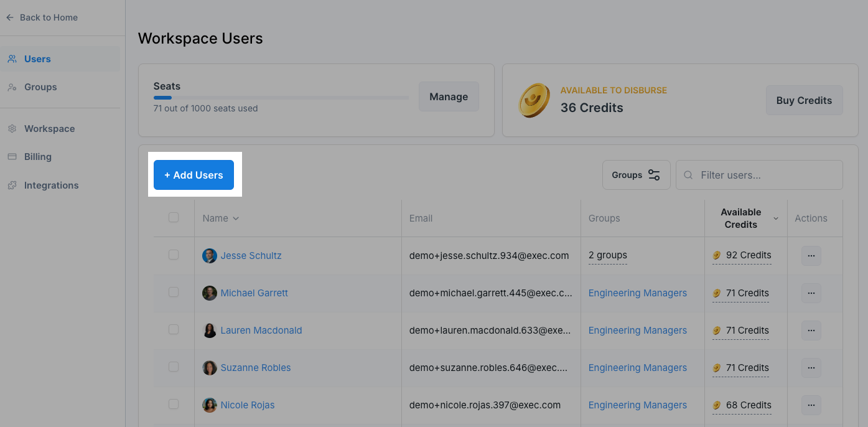
Task: Open Jesse Schultz's profile link
Action: pos(251,256)
